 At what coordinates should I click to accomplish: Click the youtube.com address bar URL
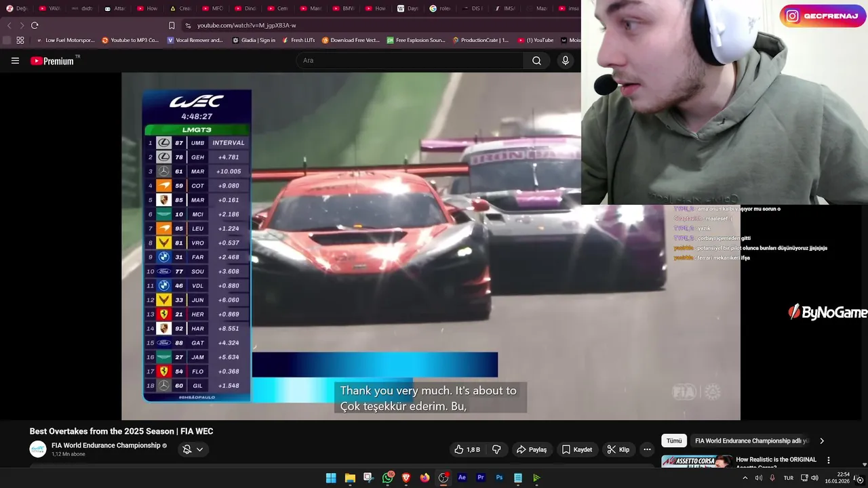[246, 25]
